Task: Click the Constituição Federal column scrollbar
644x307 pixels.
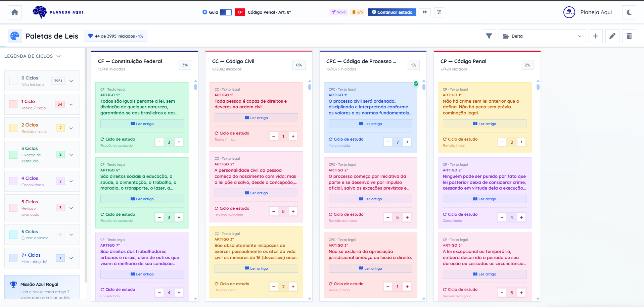Action: click(195, 87)
